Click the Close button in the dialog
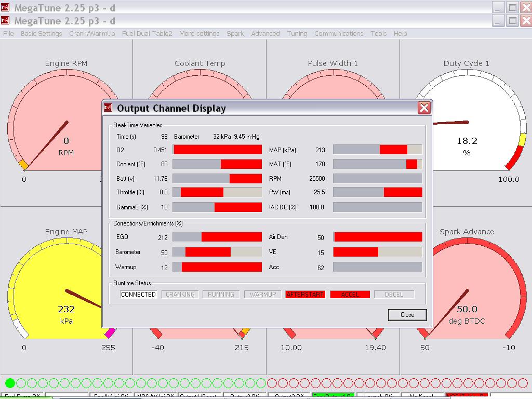532x399 pixels. click(x=407, y=314)
